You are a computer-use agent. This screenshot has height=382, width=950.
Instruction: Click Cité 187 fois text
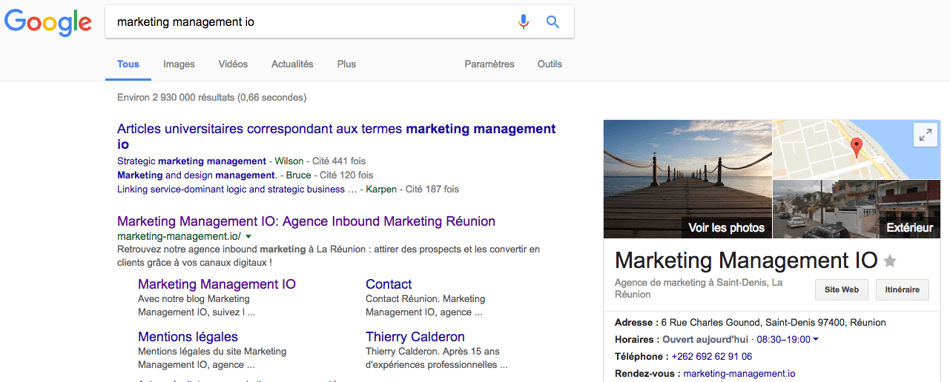tap(432, 189)
